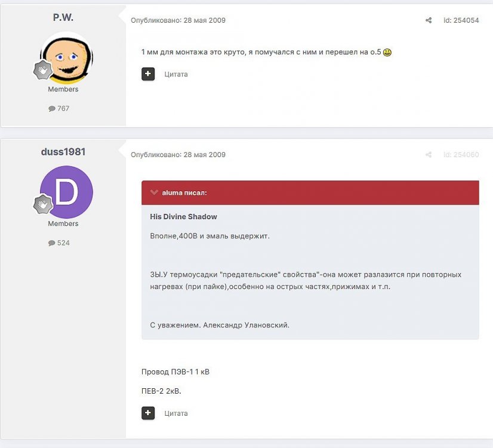This screenshot has width=493, height=448.
Task: Click the comment bubble icon beside 767
Action: coord(52,109)
